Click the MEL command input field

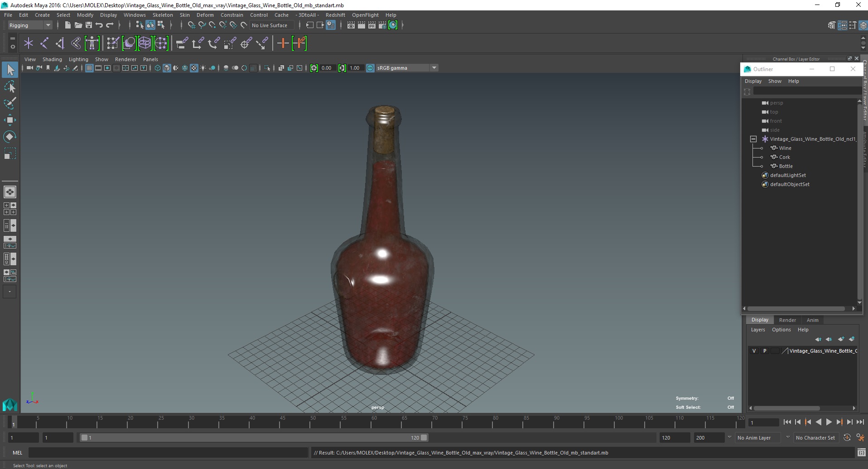[169, 453]
